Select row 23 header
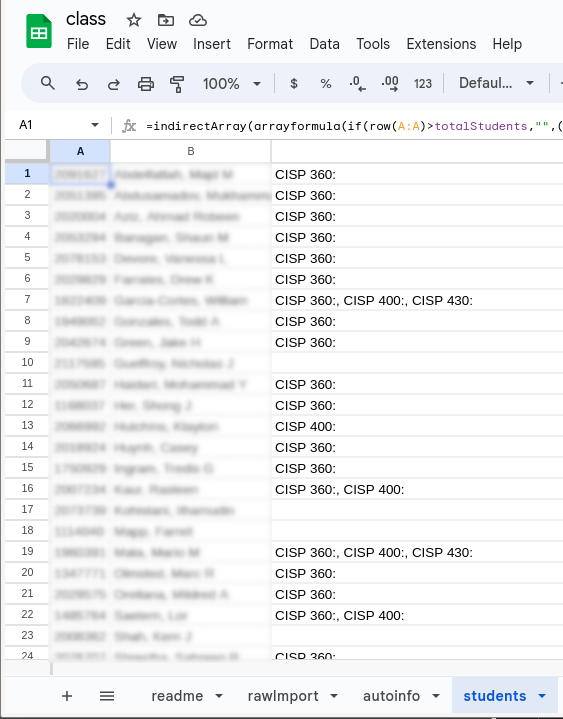Viewport: 563px width, 719px height. tap(27, 636)
